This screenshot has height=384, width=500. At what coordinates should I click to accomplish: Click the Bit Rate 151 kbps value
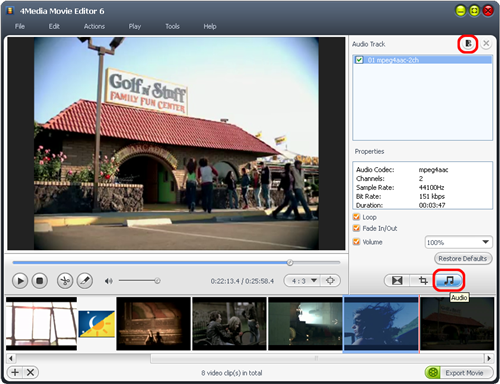click(432, 196)
